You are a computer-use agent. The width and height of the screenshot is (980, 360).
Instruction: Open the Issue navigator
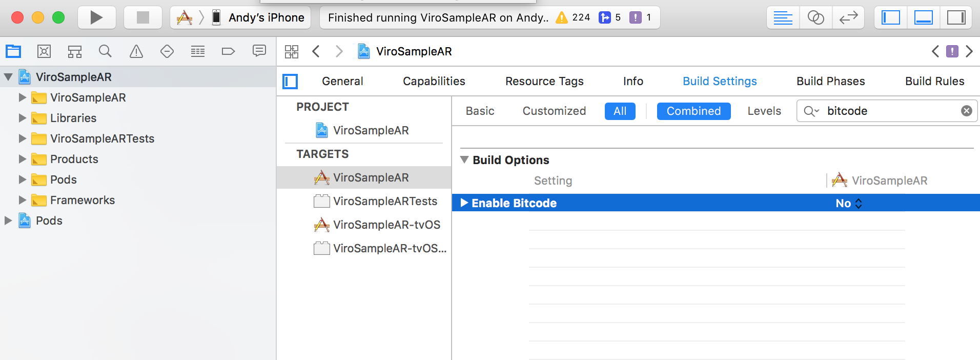(136, 51)
